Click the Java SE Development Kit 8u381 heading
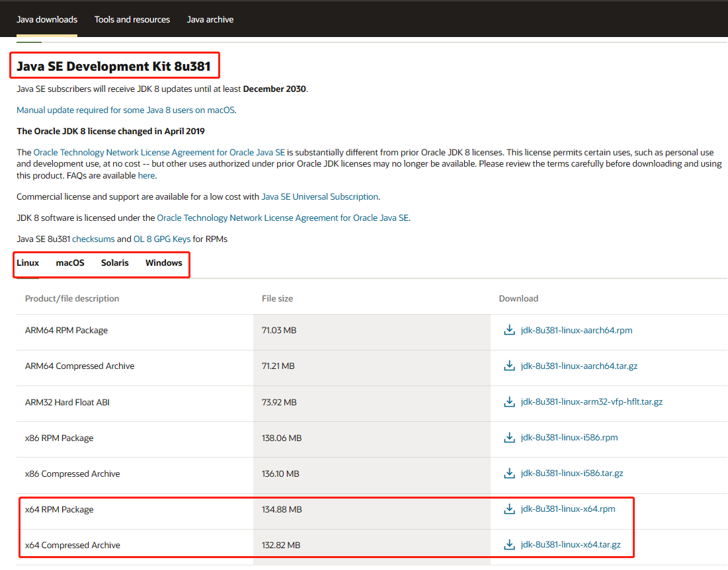Image resolution: width=728 pixels, height=570 pixels. point(114,66)
